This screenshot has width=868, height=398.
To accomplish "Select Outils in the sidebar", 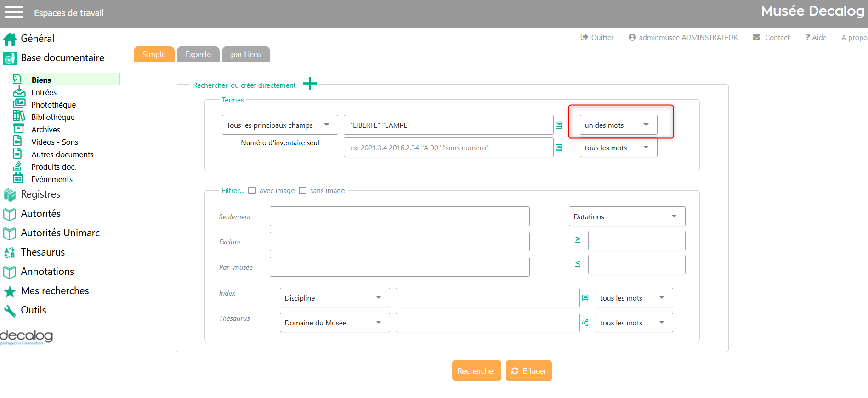I will tap(34, 310).
